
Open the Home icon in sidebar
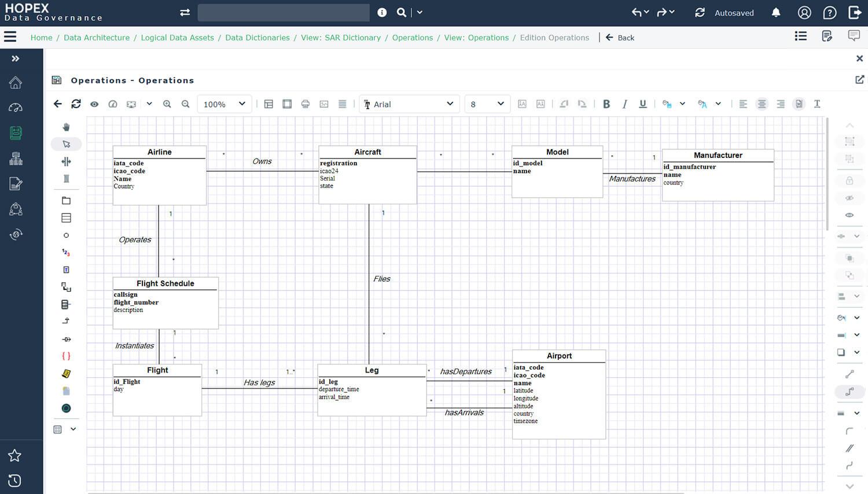click(x=16, y=83)
